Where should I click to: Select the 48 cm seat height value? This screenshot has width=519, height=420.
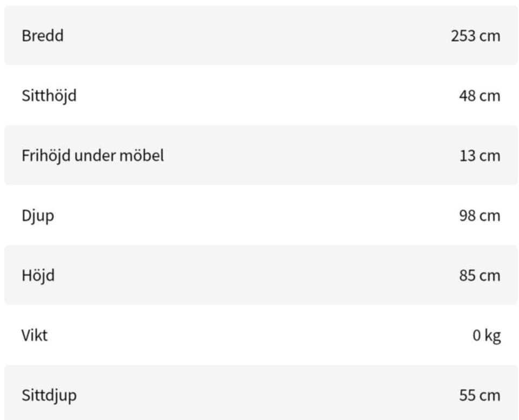click(x=479, y=96)
